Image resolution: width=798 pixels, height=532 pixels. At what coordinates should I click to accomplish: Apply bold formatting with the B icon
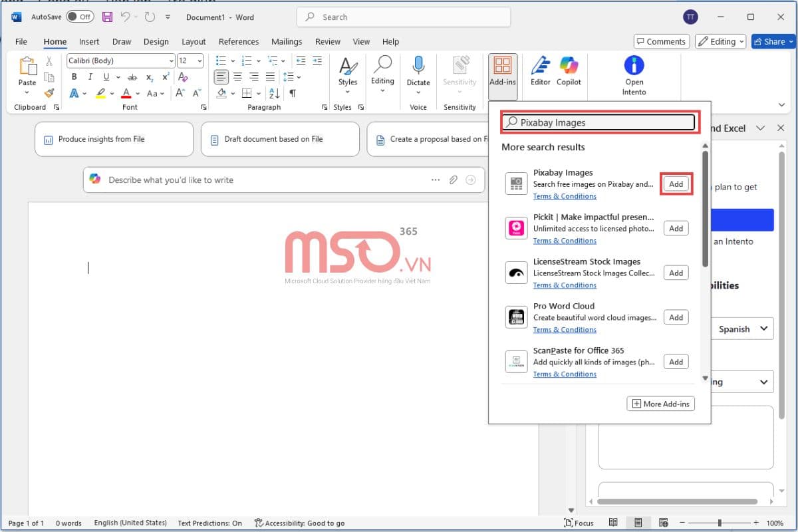[x=74, y=77]
